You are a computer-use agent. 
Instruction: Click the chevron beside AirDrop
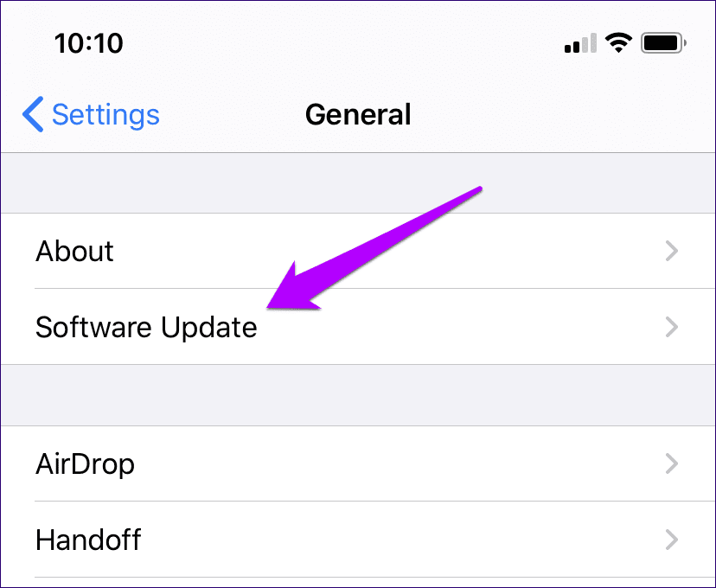click(x=672, y=463)
